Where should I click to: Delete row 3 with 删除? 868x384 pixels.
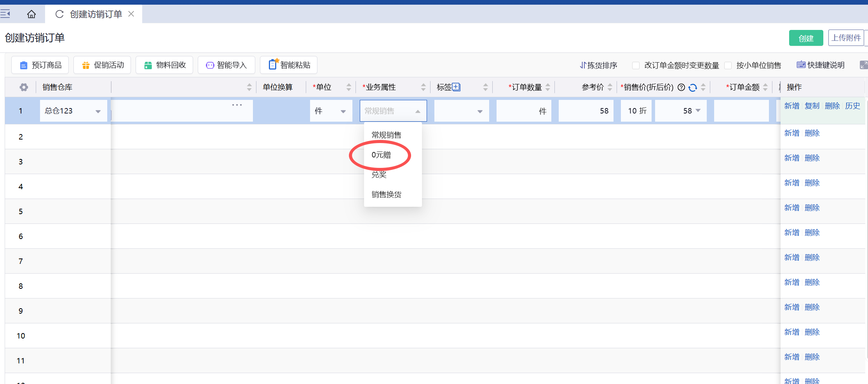click(812, 158)
